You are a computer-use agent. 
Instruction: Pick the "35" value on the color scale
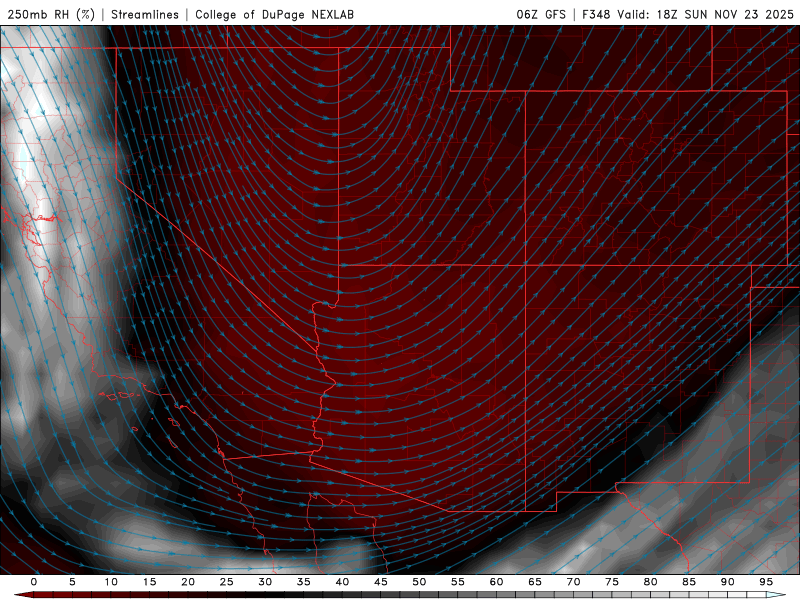click(x=304, y=582)
